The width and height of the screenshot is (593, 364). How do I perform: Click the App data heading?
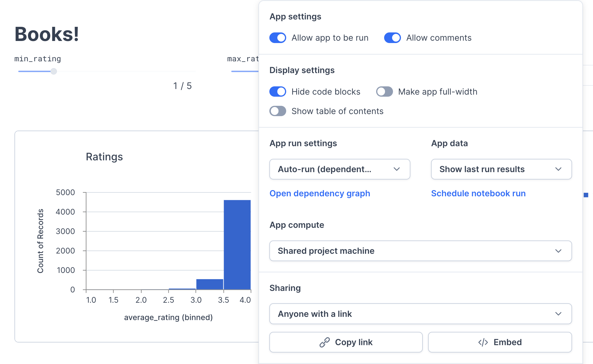pyautogui.click(x=449, y=143)
